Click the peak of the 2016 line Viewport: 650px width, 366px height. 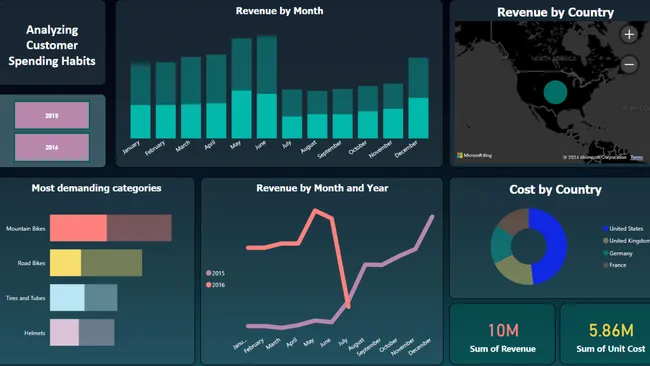coord(315,211)
